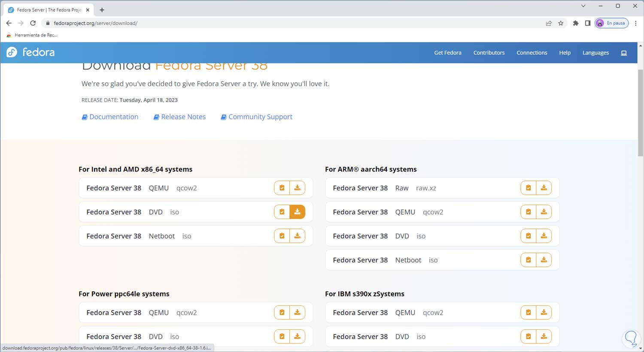Verify the aarch64 QEMU qcow2 image
644x352 pixels.
tap(529, 212)
